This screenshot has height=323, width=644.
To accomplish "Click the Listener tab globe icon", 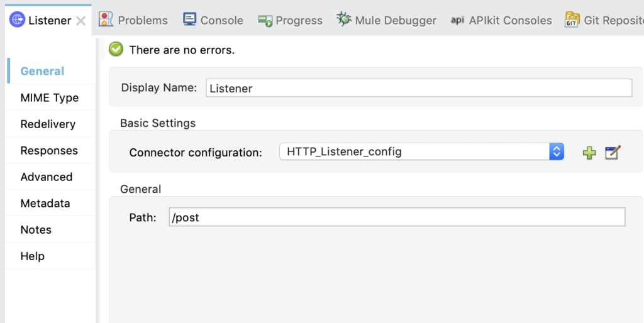I will pyautogui.click(x=18, y=20).
